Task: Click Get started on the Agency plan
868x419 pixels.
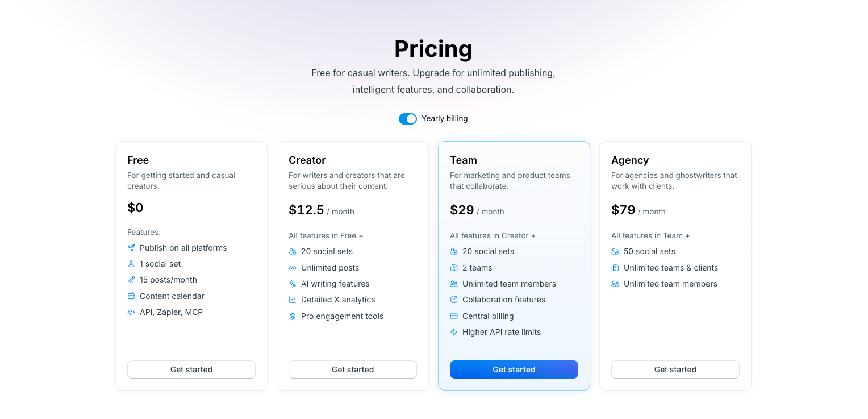Action: [675, 370]
